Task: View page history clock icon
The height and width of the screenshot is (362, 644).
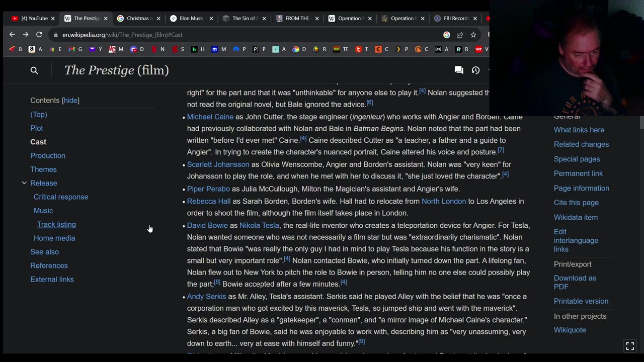Action: [475, 70]
